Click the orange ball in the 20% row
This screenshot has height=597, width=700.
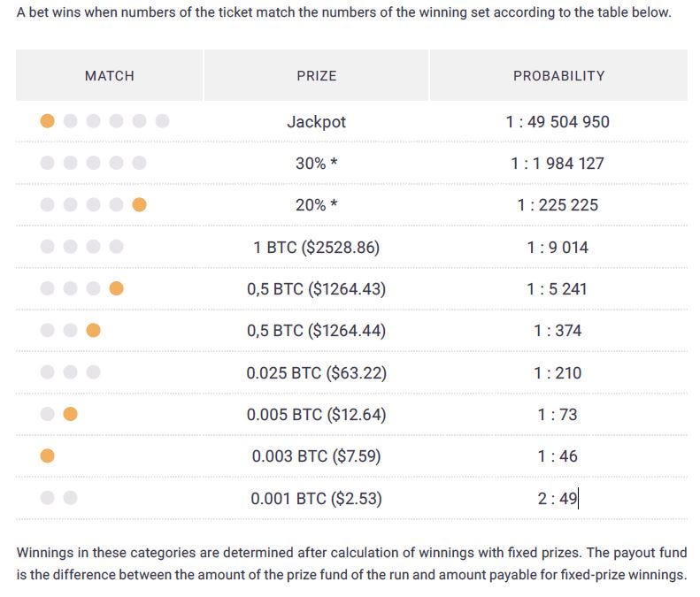(139, 205)
